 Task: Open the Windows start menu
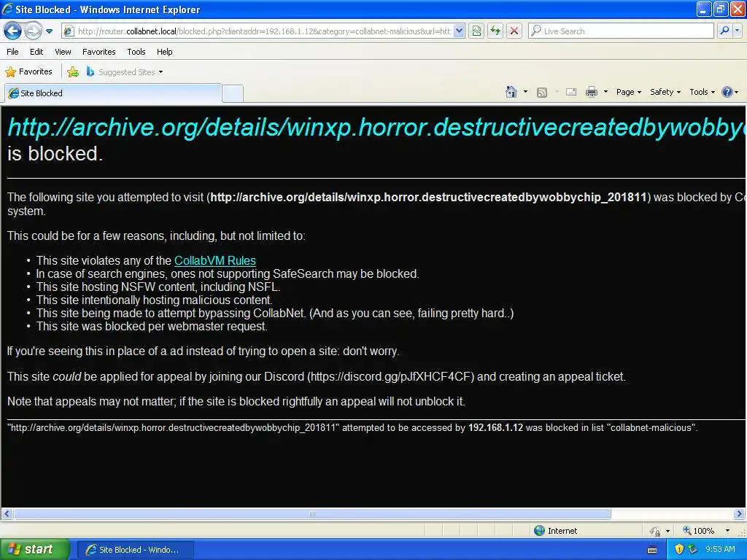click(x=34, y=550)
